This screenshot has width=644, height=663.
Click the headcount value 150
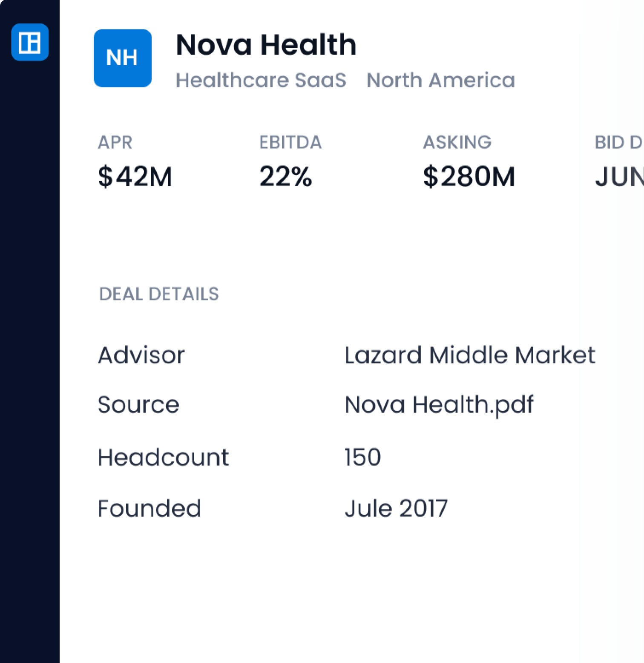(362, 457)
